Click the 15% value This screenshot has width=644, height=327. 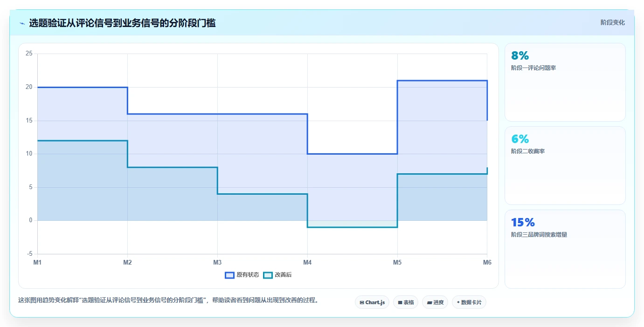click(523, 223)
